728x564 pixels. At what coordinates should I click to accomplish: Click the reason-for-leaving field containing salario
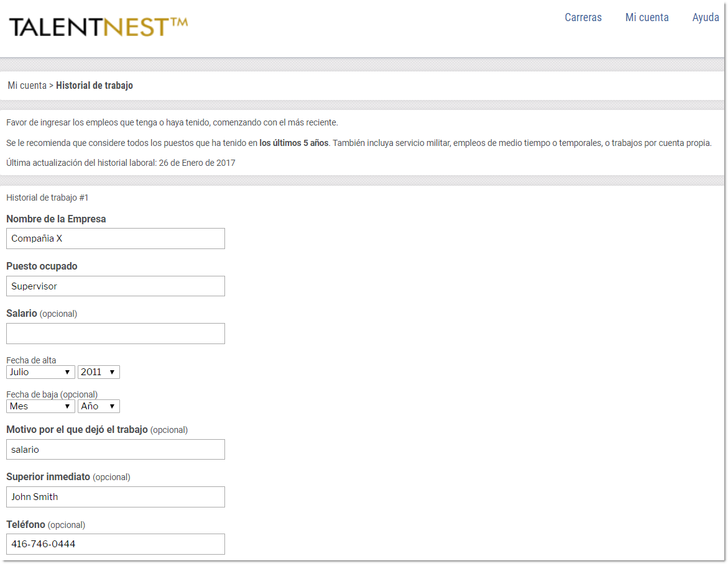pos(116,450)
